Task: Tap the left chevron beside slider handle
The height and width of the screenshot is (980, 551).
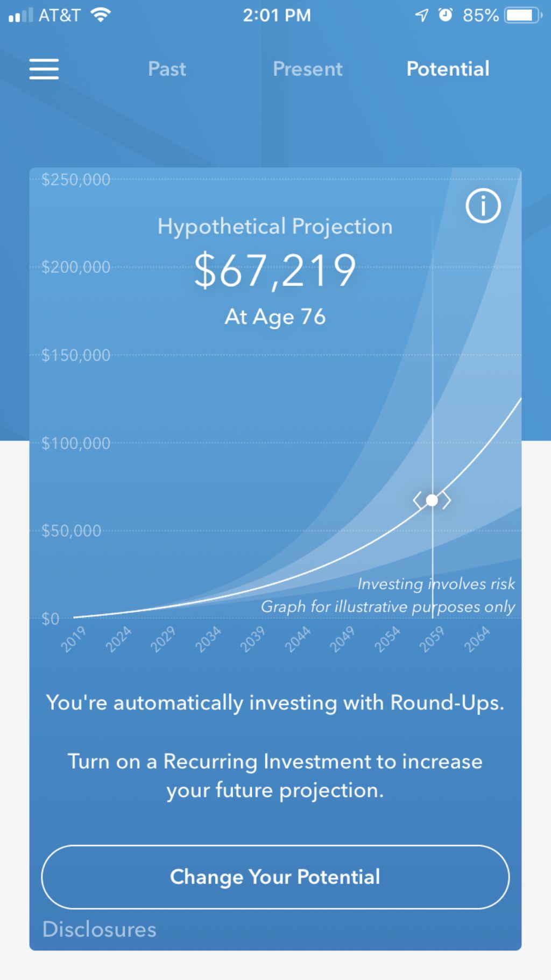Action: 417,500
